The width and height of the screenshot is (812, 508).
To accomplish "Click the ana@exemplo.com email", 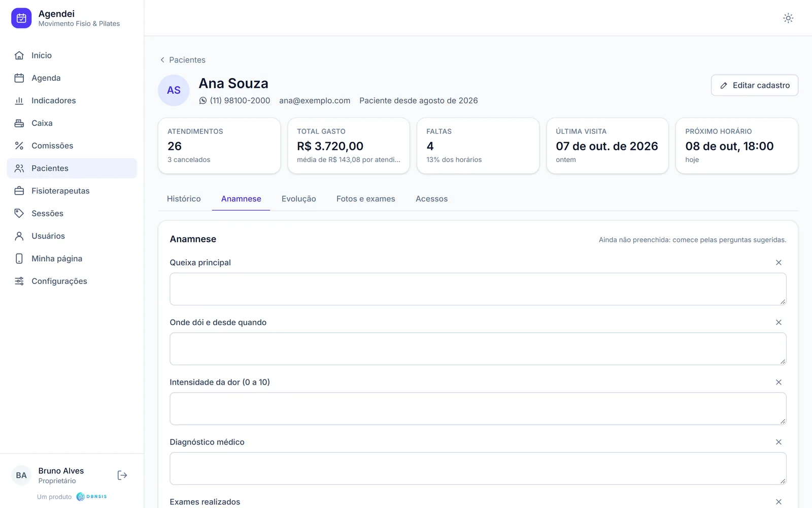I will click(315, 101).
